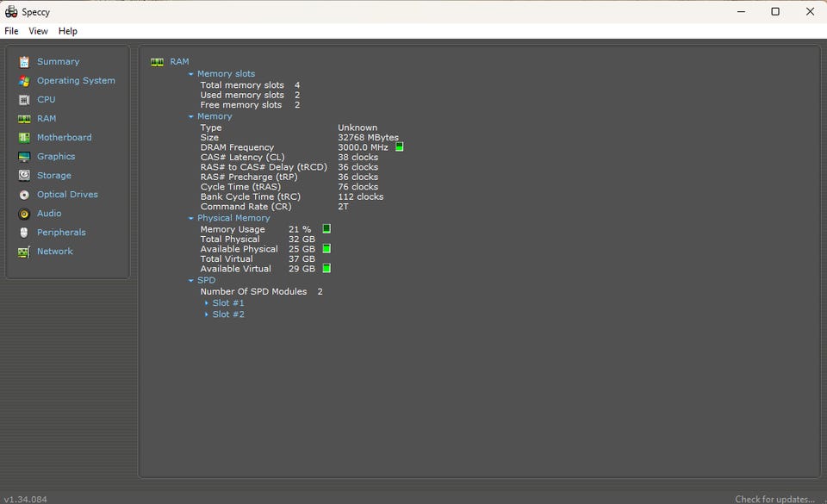Click Check for updates link
Viewport: 827px width, 504px height.
tap(774, 499)
